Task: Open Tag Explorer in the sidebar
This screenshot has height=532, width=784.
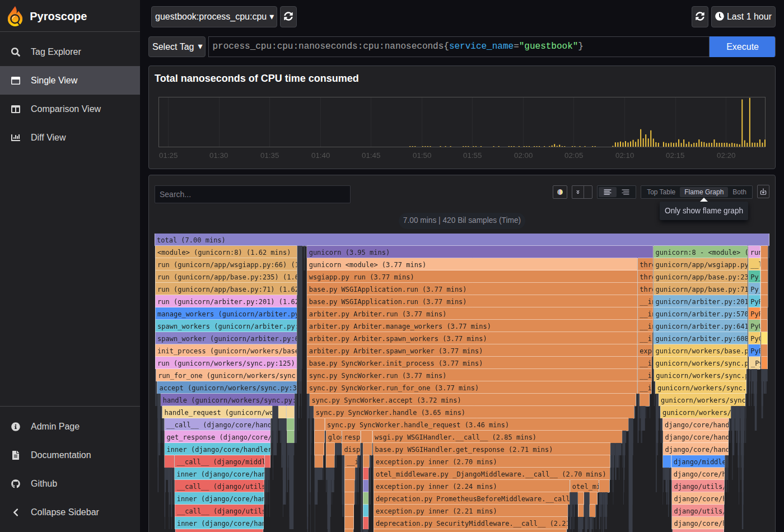Action: (x=70, y=52)
